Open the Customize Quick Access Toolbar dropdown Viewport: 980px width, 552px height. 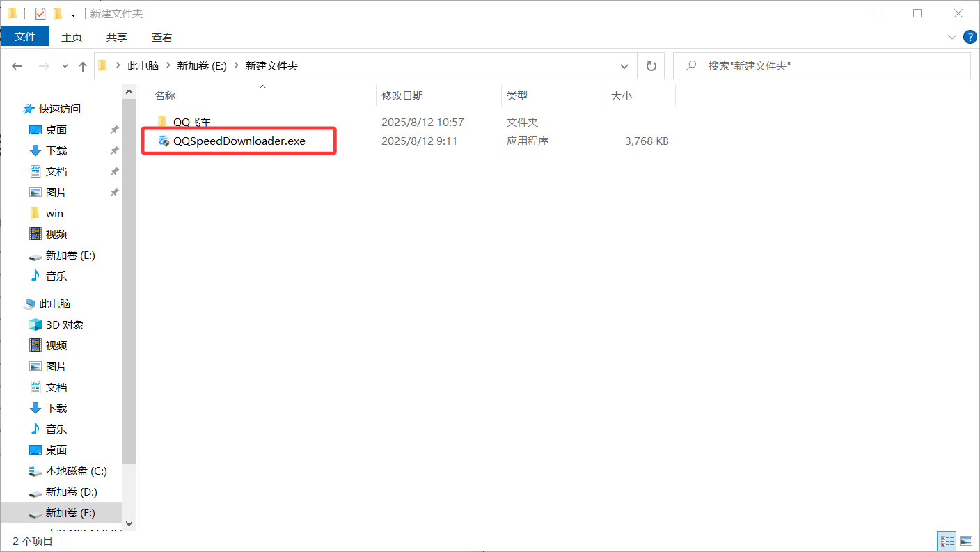(73, 15)
